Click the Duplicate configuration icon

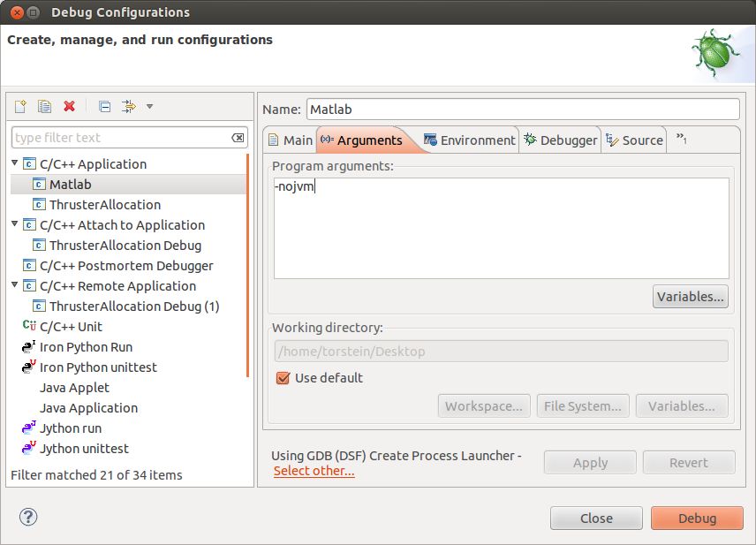[x=44, y=106]
